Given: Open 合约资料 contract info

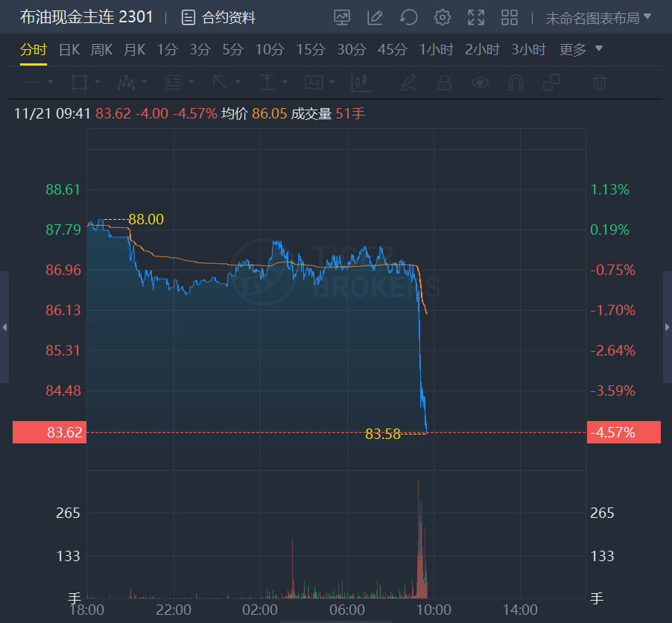Looking at the screenshot, I should tap(219, 17).
